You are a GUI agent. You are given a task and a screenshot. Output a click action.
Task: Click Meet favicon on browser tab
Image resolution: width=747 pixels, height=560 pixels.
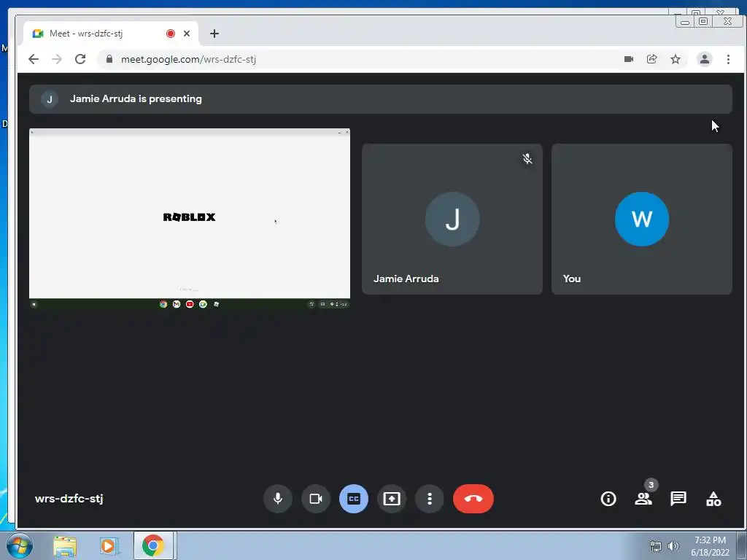(38, 34)
